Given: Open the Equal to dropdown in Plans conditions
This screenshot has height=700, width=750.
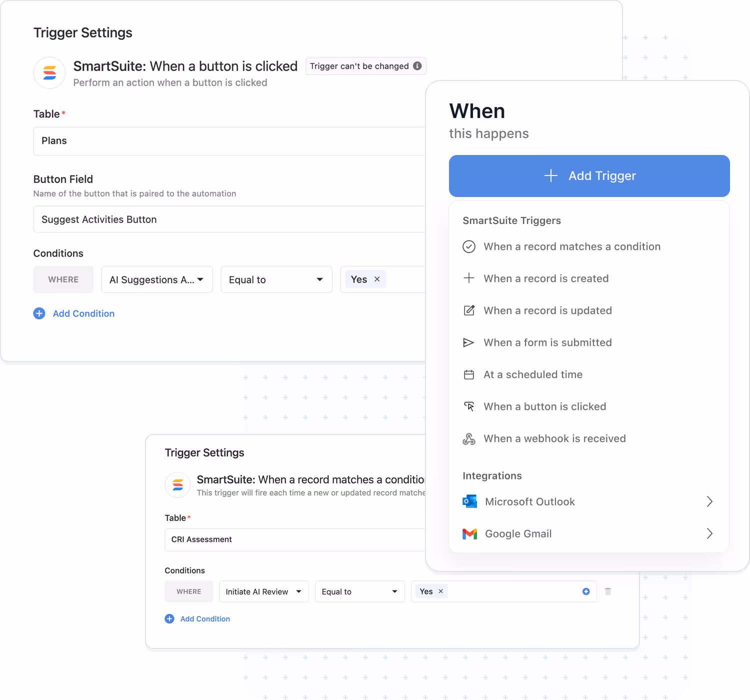Looking at the screenshot, I should click(276, 279).
